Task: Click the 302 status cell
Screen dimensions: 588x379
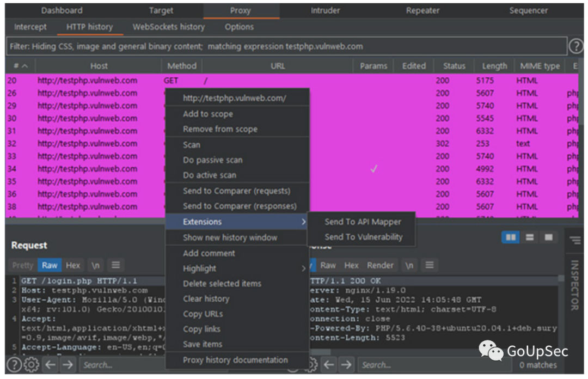Action: (443, 144)
